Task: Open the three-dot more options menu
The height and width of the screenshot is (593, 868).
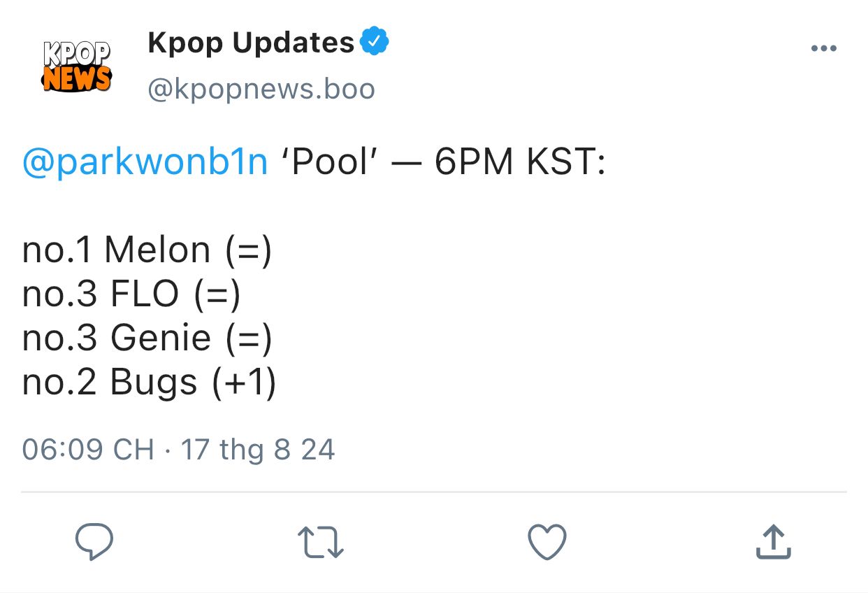Action: coord(823,48)
